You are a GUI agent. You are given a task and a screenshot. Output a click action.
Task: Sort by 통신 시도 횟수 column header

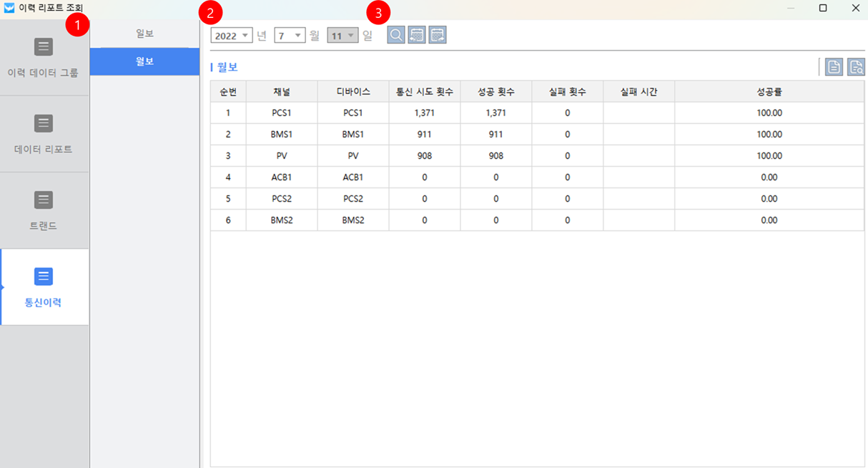point(425,92)
